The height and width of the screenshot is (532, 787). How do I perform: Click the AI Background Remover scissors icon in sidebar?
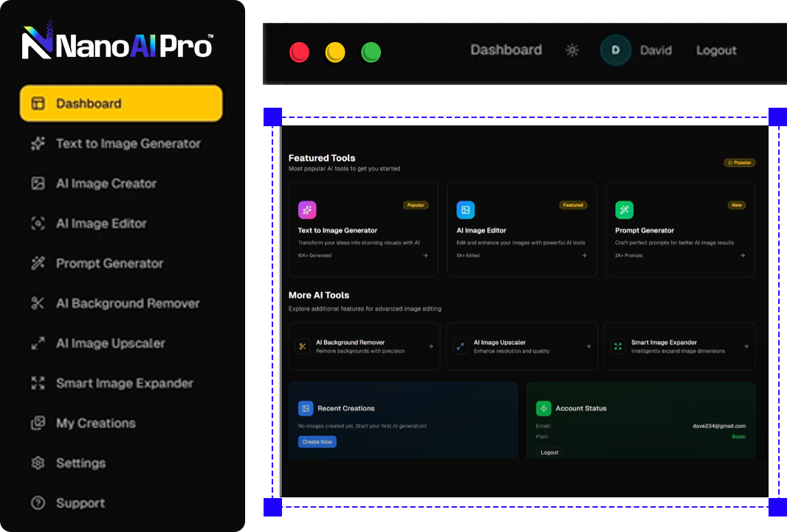38,303
